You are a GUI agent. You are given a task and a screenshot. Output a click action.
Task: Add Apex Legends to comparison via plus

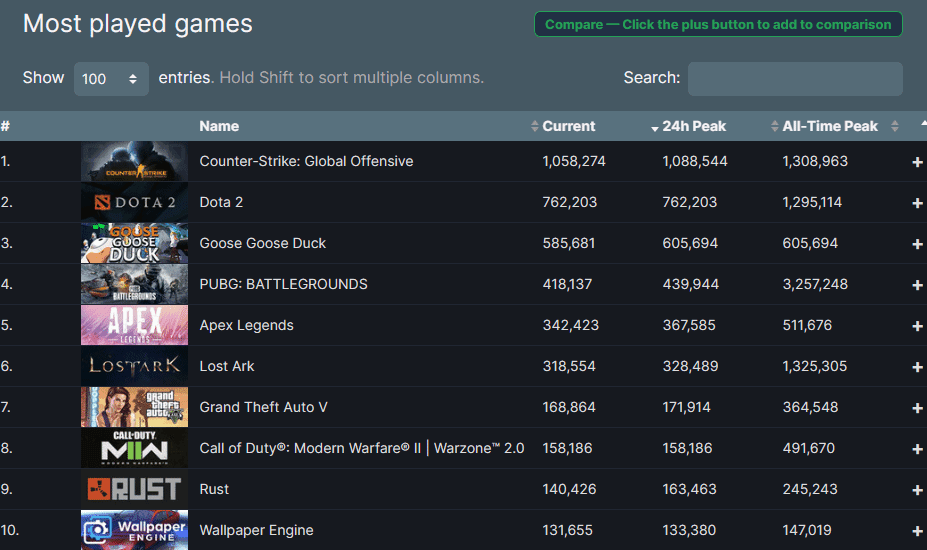pyautogui.click(x=917, y=326)
